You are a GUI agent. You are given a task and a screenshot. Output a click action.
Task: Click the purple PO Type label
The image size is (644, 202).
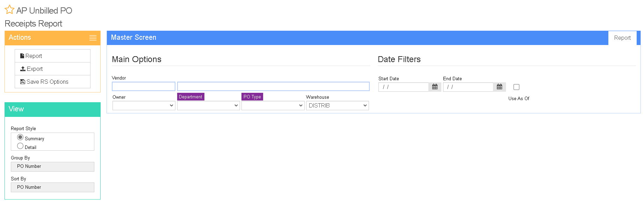(252, 97)
